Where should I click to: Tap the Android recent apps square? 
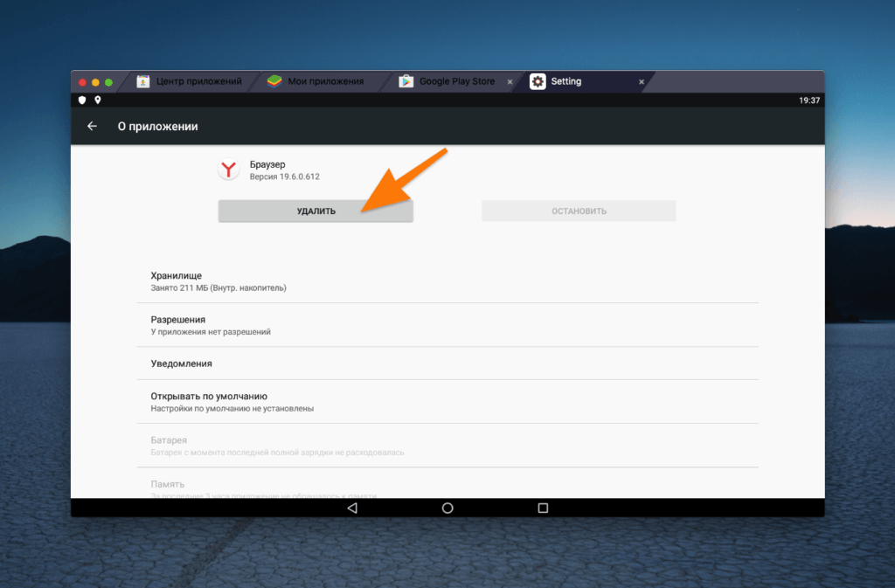pos(543,508)
